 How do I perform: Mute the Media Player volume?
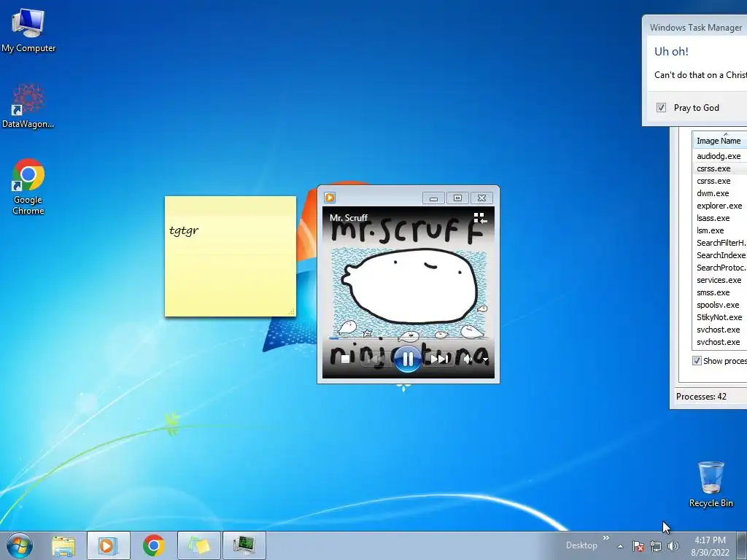[468, 359]
